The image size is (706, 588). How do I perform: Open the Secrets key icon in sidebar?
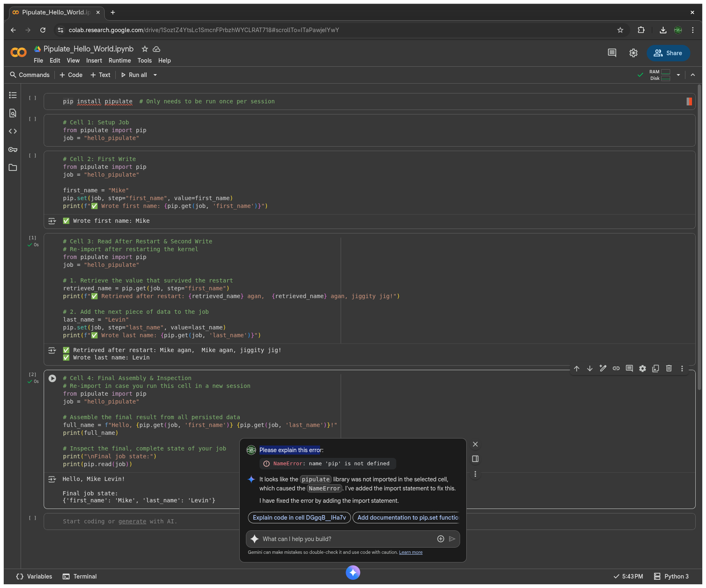point(13,149)
